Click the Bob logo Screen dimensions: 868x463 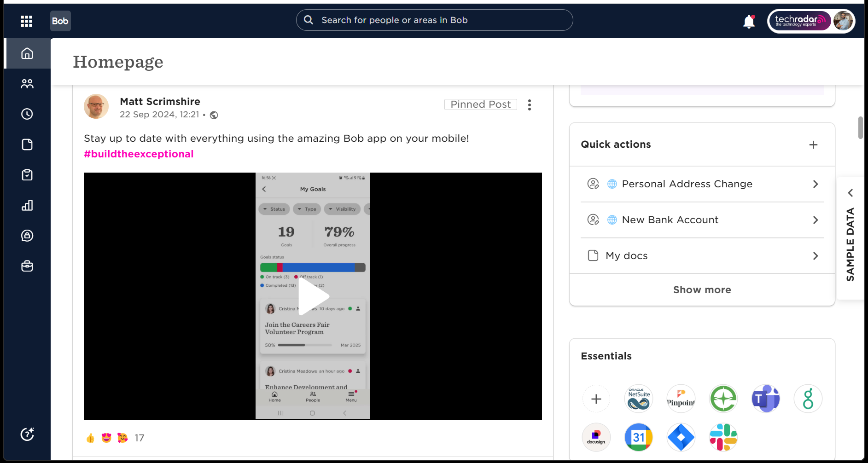(x=60, y=21)
